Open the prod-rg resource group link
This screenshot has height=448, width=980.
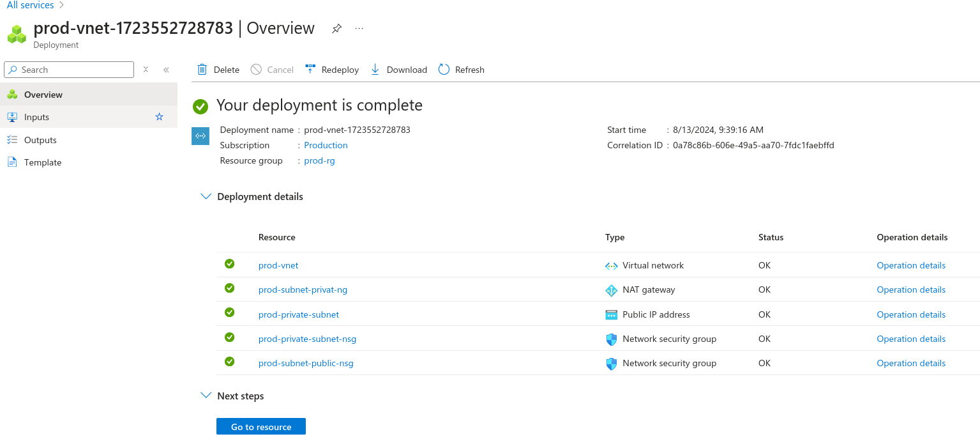point(319,160)
